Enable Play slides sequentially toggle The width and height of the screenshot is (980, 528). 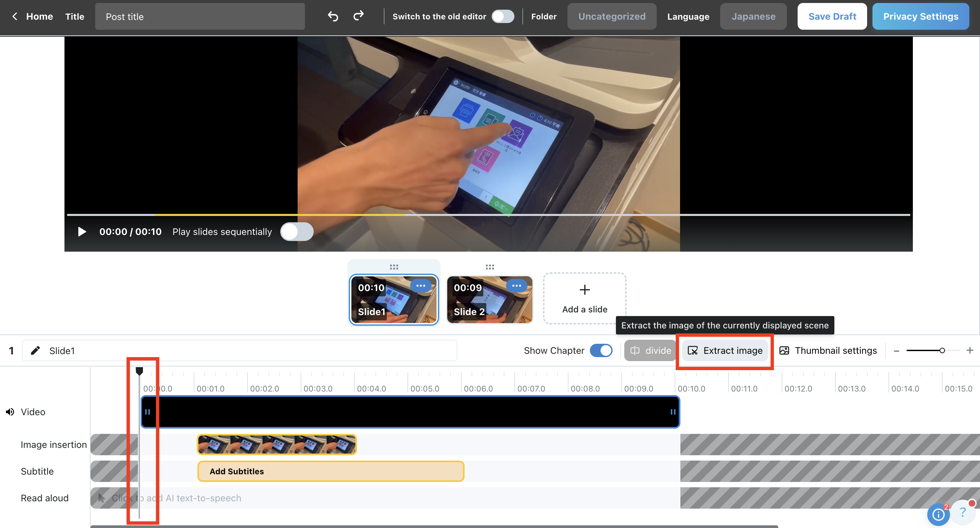pyautogui.click(x=297, y=232)
